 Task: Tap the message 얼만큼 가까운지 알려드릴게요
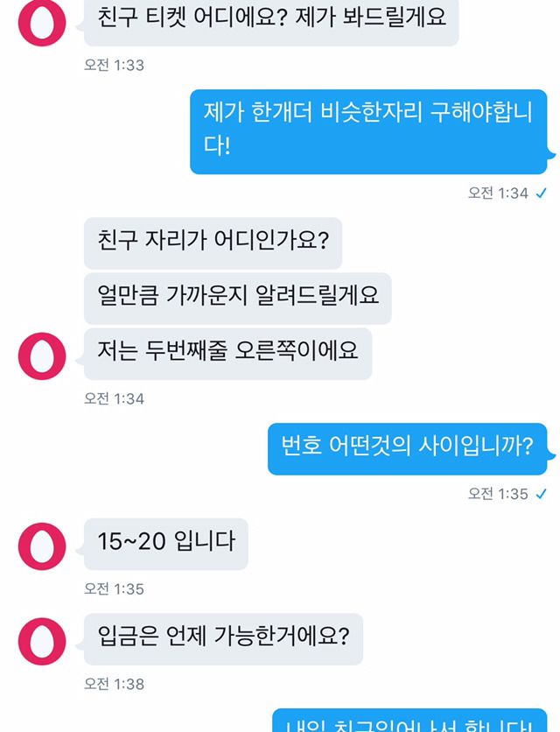click(x=237, y=299)
